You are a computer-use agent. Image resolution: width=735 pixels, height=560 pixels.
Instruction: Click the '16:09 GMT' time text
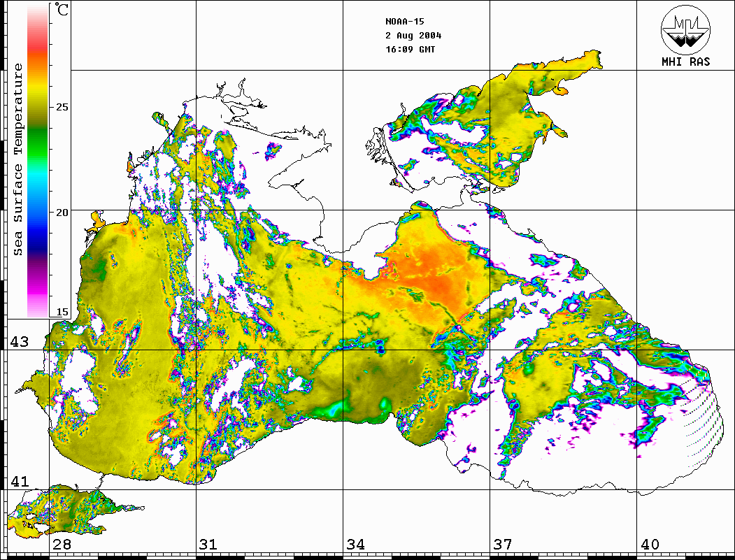[x=410, y=49]
